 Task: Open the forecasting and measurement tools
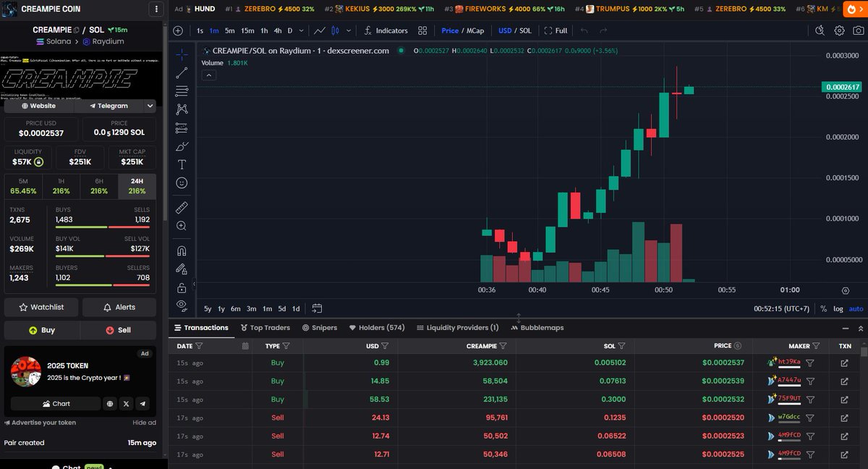tap(182, 127)
